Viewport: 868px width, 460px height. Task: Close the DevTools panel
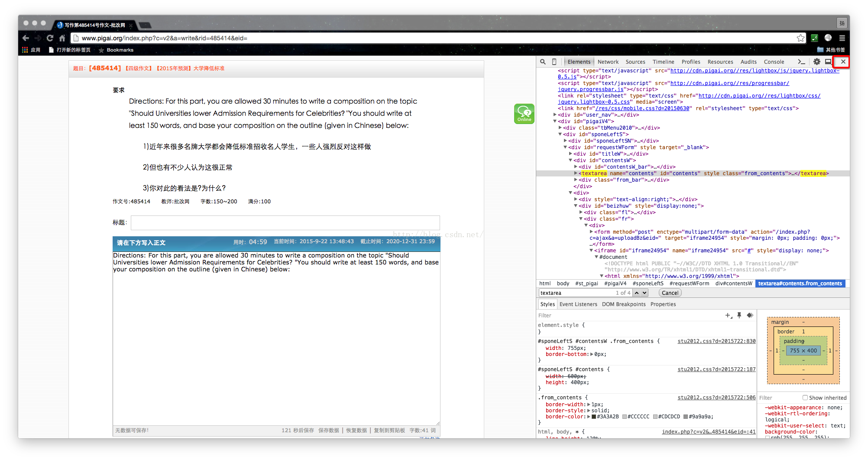[x=843, y=62]
